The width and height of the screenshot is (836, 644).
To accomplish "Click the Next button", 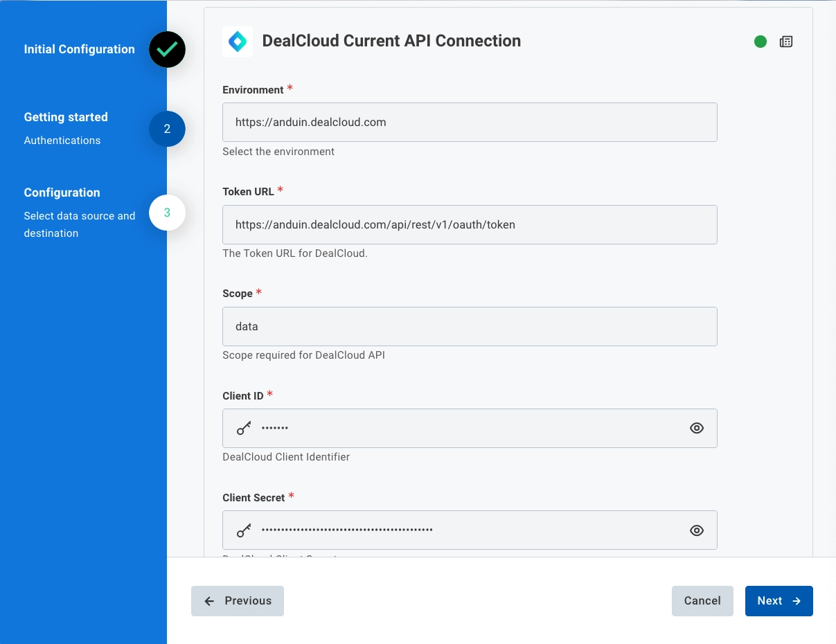I will 779,601.
